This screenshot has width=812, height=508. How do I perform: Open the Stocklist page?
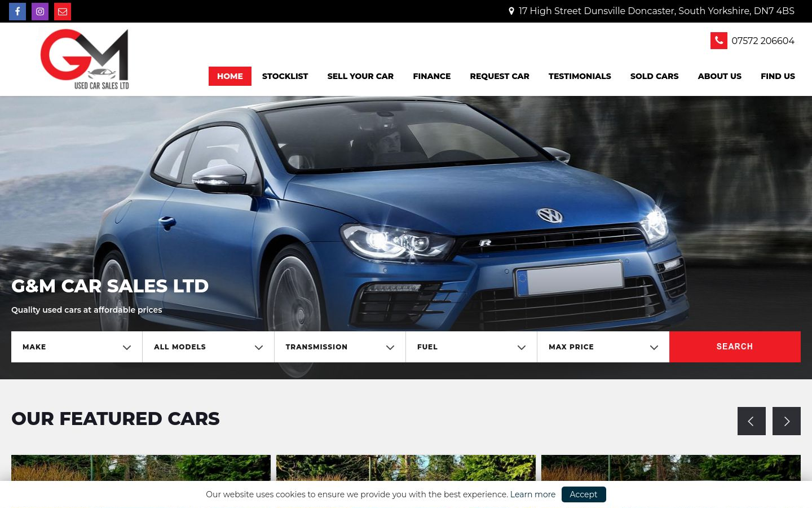click(285, 76)
